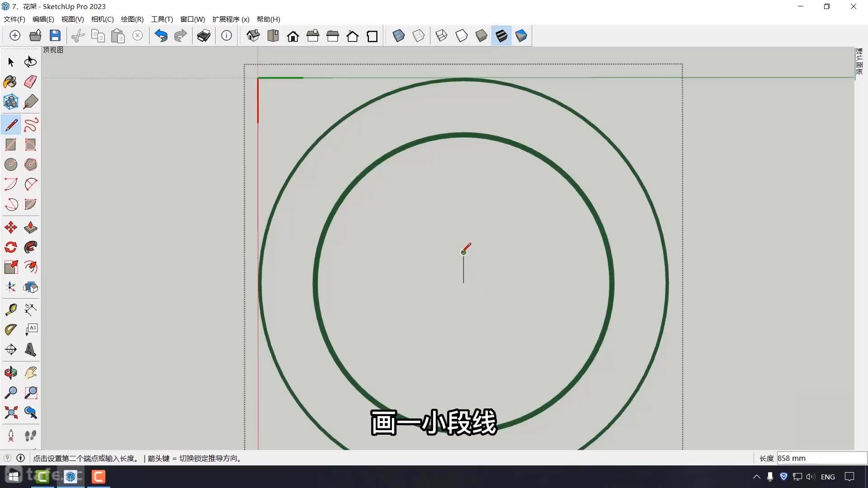Toggle X-Ray face style
Viewport: 868px width, 488px height.
(399, 36)
